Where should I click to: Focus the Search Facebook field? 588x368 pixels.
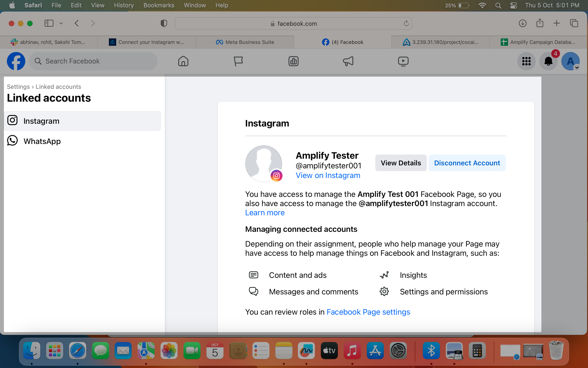click(x=93, y=61)
